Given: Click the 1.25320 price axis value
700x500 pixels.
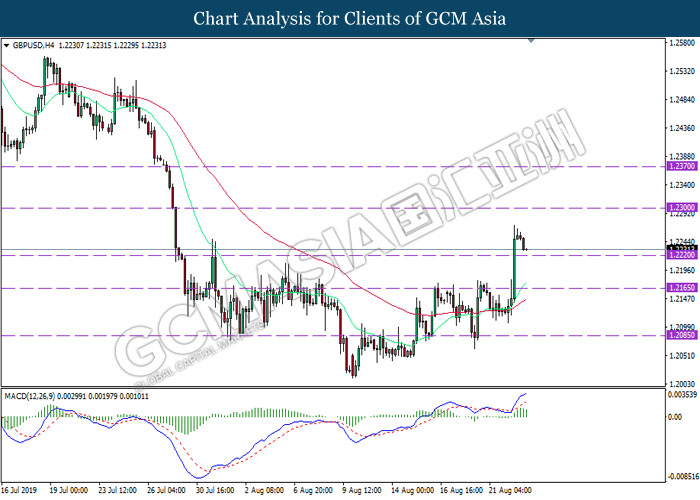Looking at the screenshot, I should click(x=683, y=71).
